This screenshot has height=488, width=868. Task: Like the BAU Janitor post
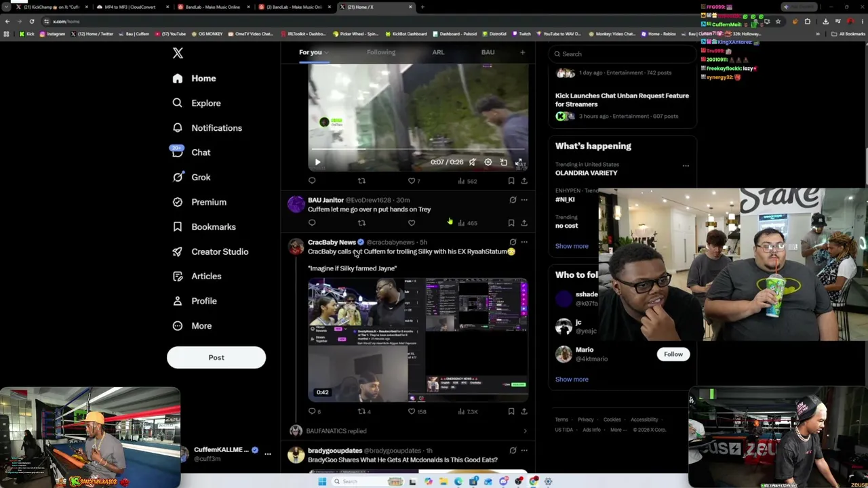point(412,223)
